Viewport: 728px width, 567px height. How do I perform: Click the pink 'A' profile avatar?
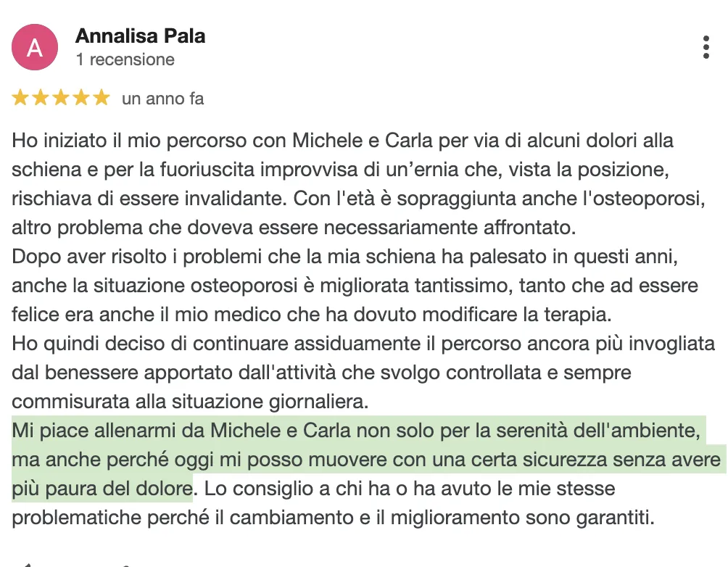pyautogui.click(x=35, y=47)
